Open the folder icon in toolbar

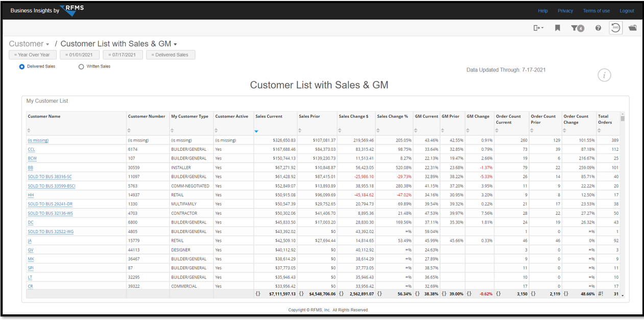(633, 28)
